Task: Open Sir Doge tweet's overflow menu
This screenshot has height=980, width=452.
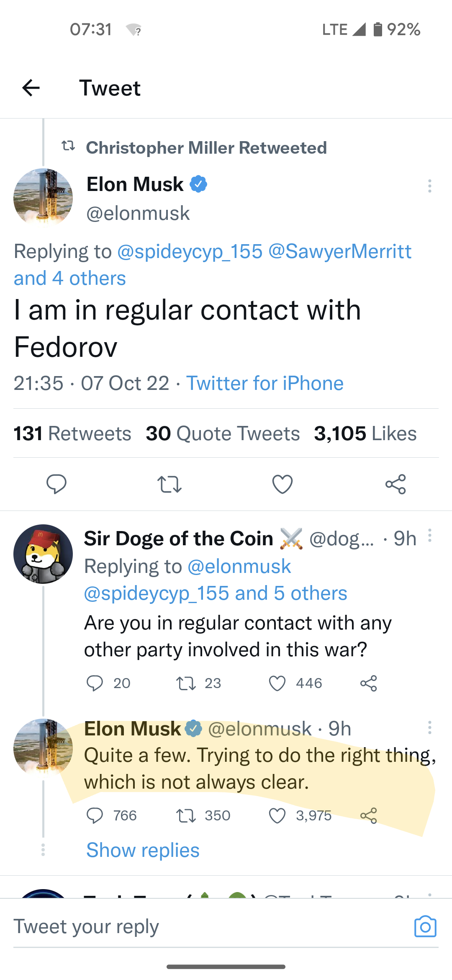Action: pos(429,536)
